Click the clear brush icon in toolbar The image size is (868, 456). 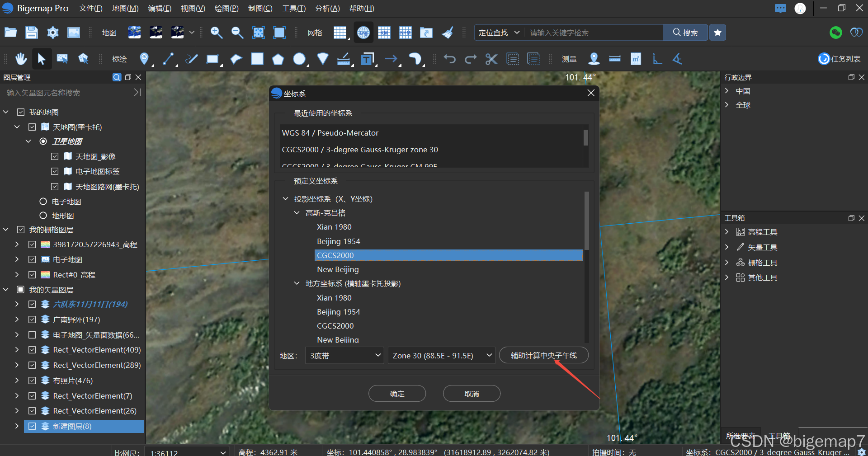[448, 33]
